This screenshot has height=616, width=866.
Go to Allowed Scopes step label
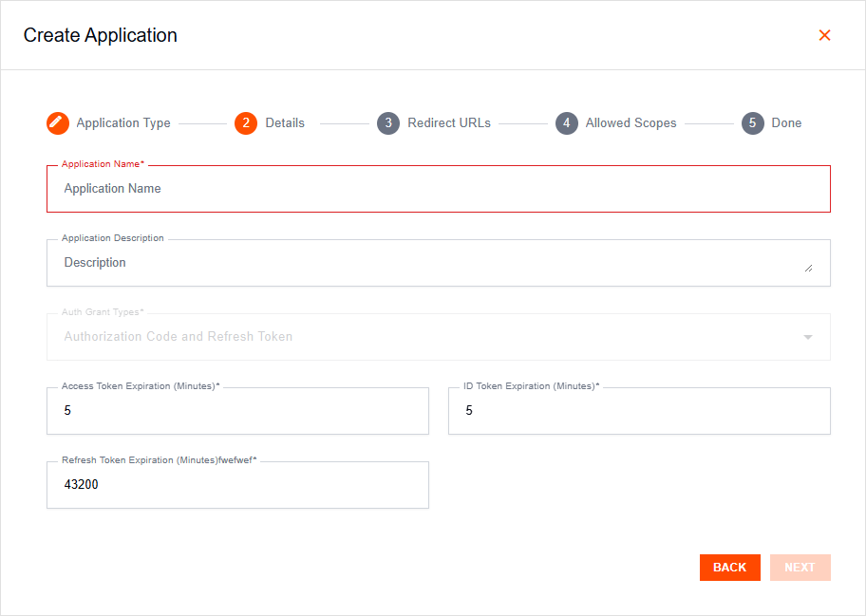[x=631, y=123]
